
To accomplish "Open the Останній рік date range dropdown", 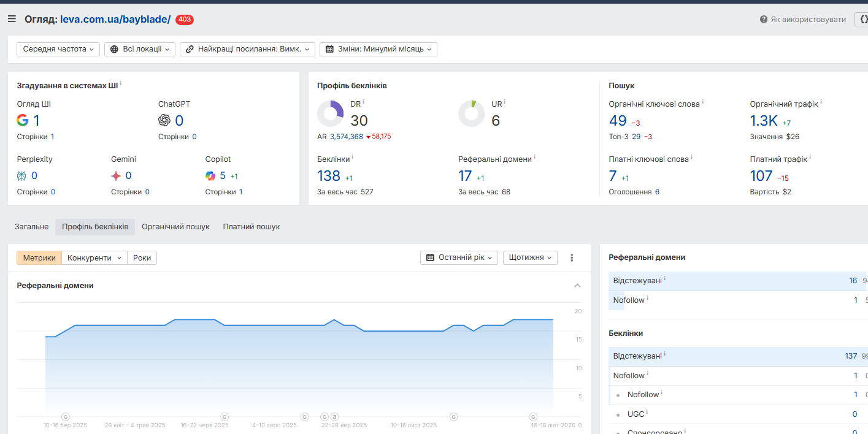I will 459,257.
